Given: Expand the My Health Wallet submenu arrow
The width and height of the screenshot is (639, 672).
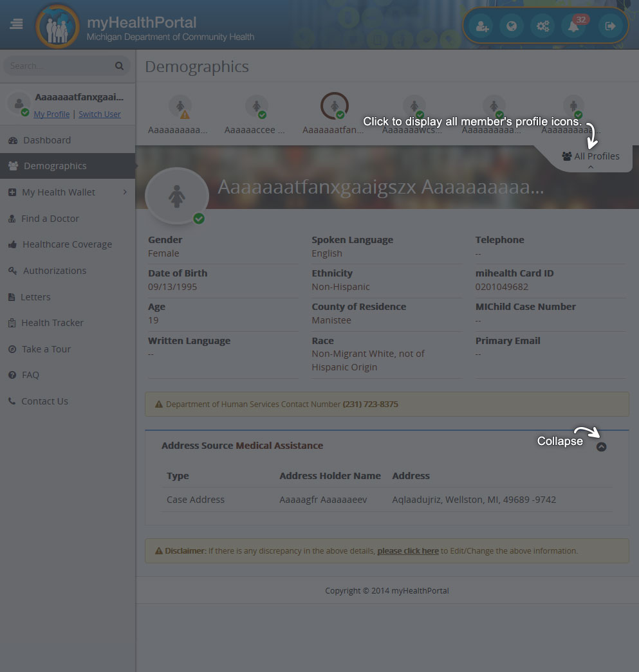Looking at the screenshot, I should coord(125,192).
